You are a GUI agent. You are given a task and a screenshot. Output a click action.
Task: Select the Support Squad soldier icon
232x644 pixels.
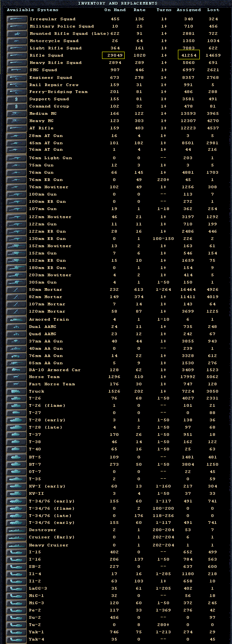point(17,99)
